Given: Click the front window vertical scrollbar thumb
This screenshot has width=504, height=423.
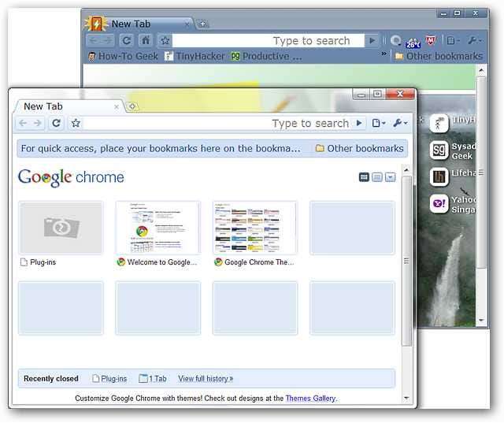Looking at the screenshot, I should point(406,261).
